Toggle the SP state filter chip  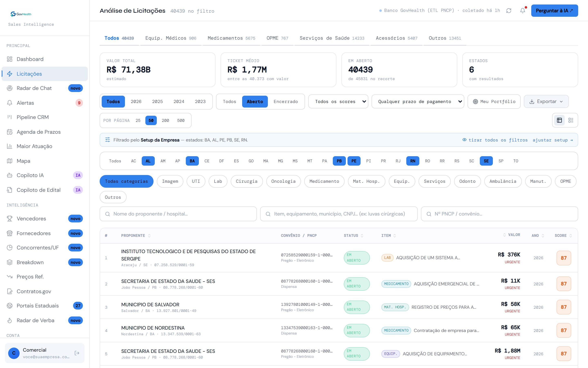coord(501,161)
